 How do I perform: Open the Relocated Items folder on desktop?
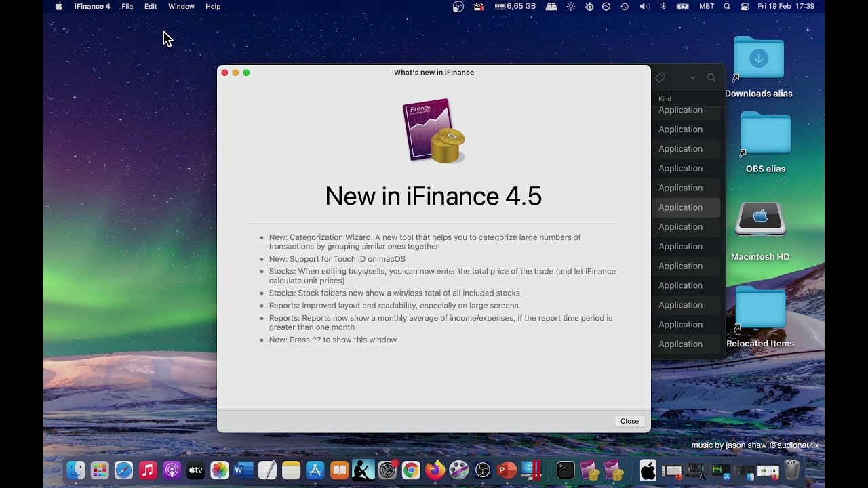coord(760,308)
